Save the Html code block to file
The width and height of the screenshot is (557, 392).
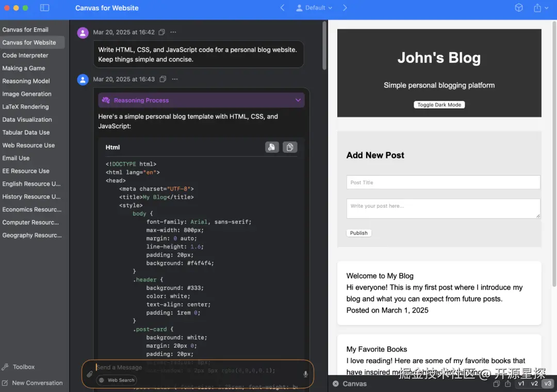[272, 147]
